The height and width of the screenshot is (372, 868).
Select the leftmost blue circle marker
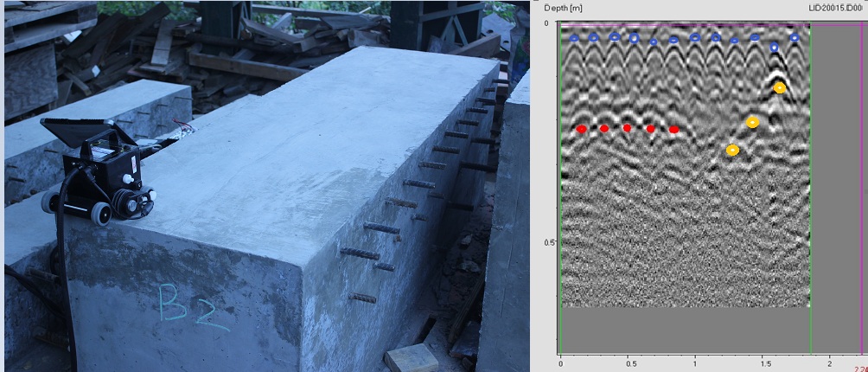pos(574,38)
